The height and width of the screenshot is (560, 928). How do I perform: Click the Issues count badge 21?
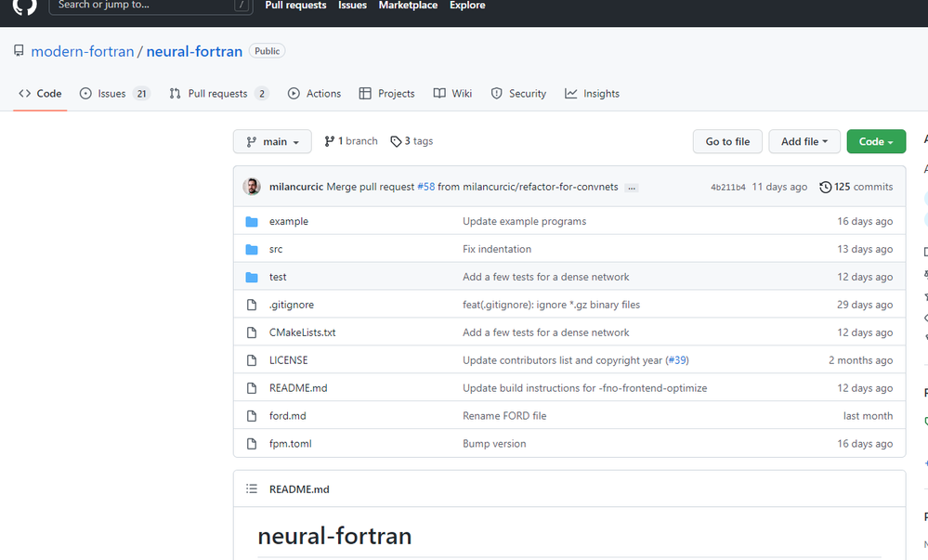point(141,94)
